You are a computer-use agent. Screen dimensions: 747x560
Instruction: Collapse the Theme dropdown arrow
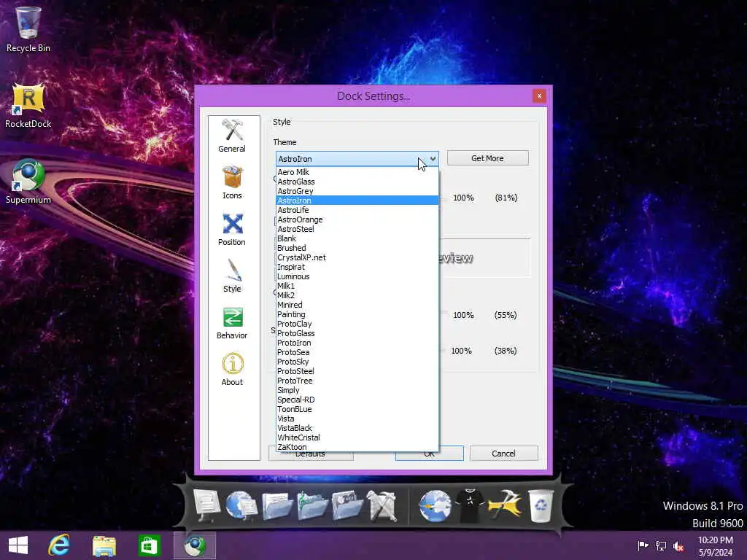coord(433,159)
